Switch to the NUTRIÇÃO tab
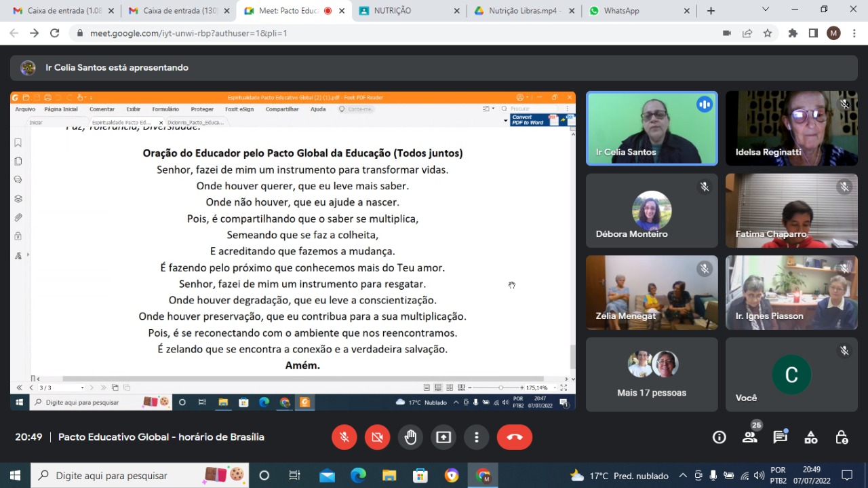This screenshot has height=488, width=868. [x=409, y=11]
